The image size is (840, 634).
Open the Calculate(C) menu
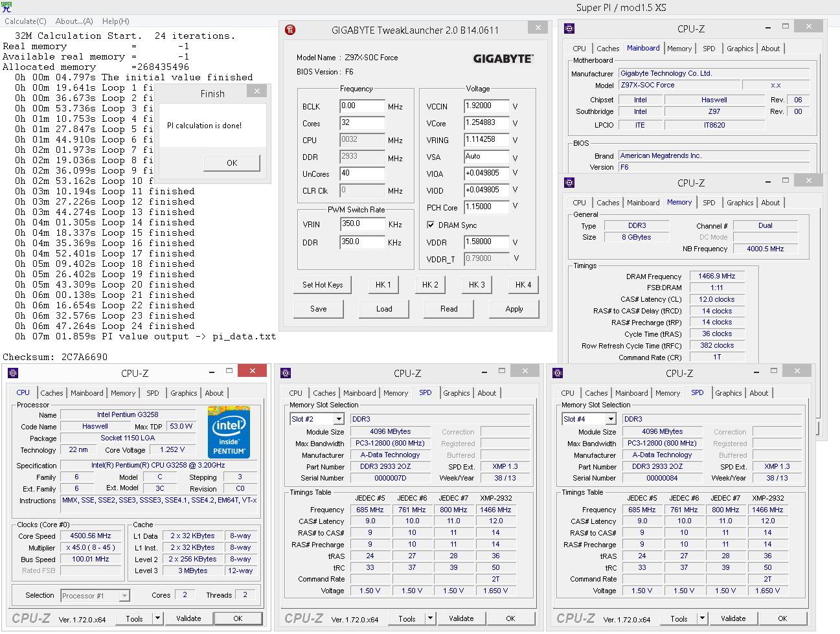pos(25,21)
